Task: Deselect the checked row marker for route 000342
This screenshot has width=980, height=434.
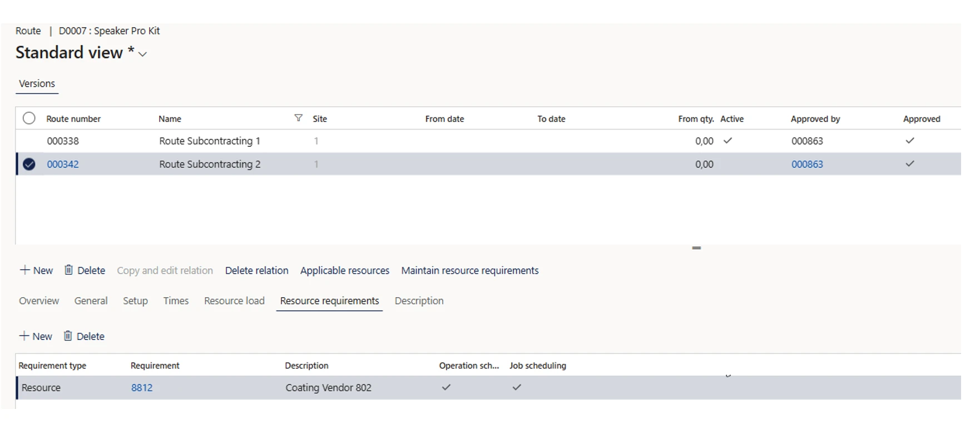Action: 29,164
